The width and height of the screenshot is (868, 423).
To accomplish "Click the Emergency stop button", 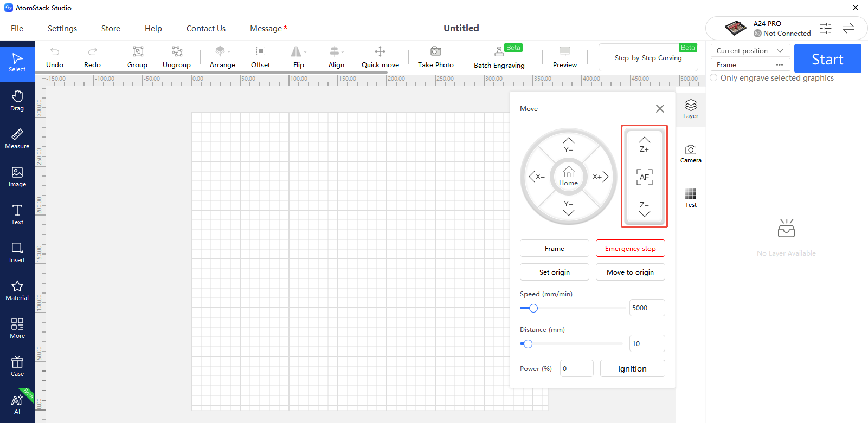I will coord(631,248).
